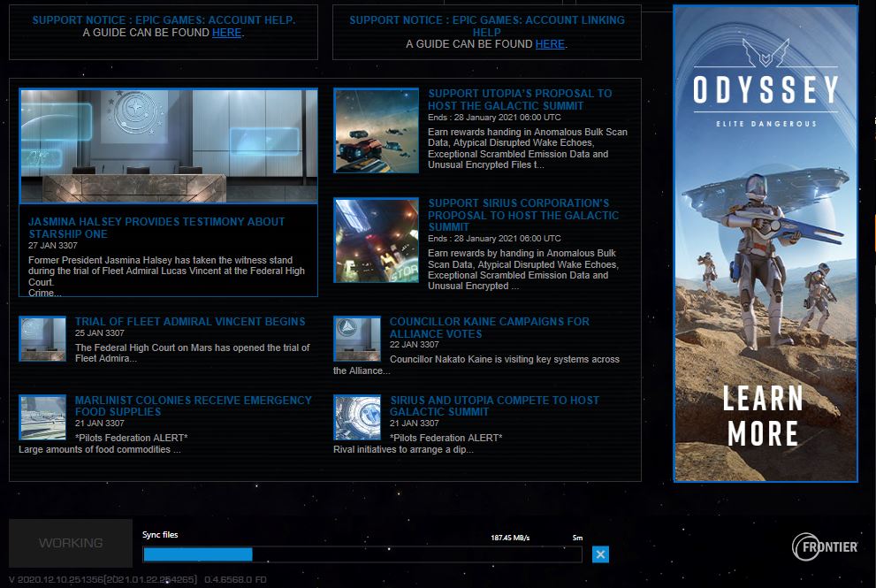Click the launcher version number text

tap(137, 580)
